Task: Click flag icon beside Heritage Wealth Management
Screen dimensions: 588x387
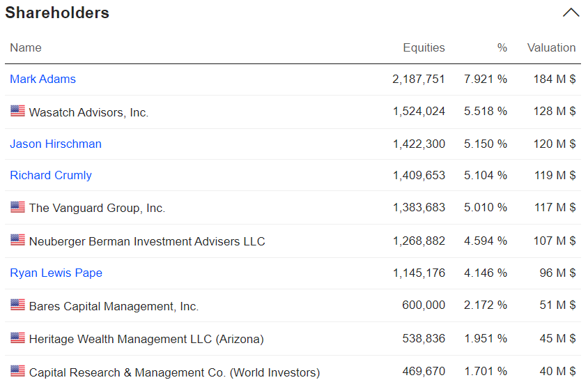Action: 17,338
